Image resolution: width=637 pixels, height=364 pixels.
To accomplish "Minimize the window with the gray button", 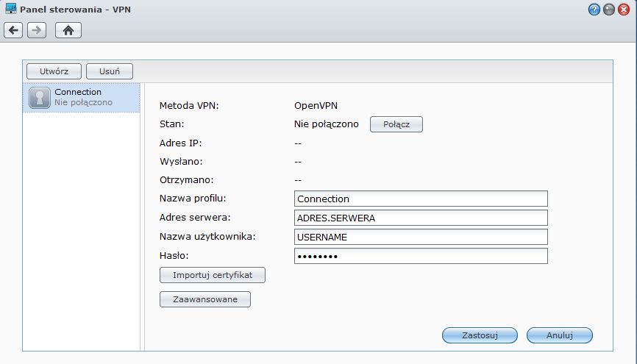I will click(608, 10).
